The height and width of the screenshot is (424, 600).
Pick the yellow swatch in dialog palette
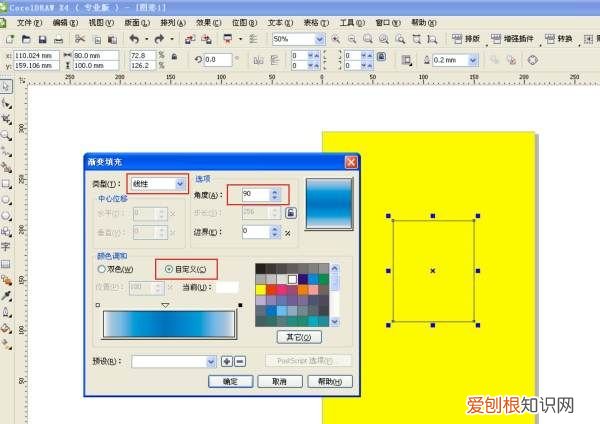(261, 290)
